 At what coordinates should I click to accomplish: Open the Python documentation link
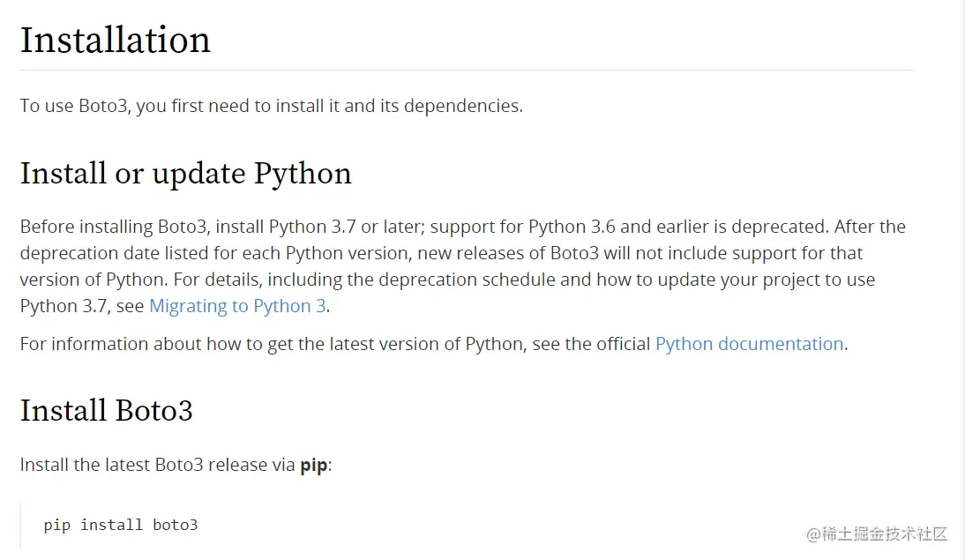749,343
